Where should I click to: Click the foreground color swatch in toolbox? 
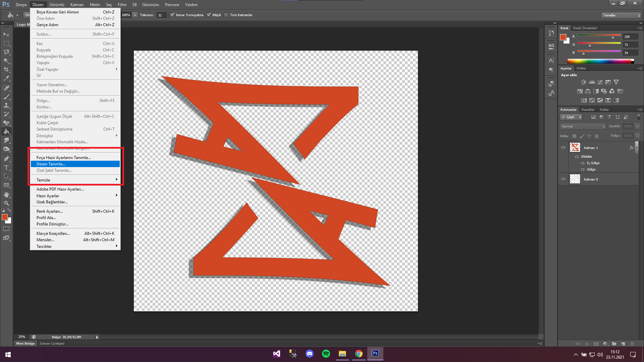(4, 217)
